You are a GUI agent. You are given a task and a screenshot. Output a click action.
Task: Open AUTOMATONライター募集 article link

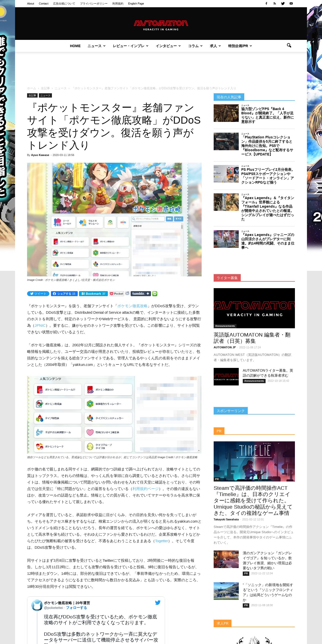[x=268, y=373]
